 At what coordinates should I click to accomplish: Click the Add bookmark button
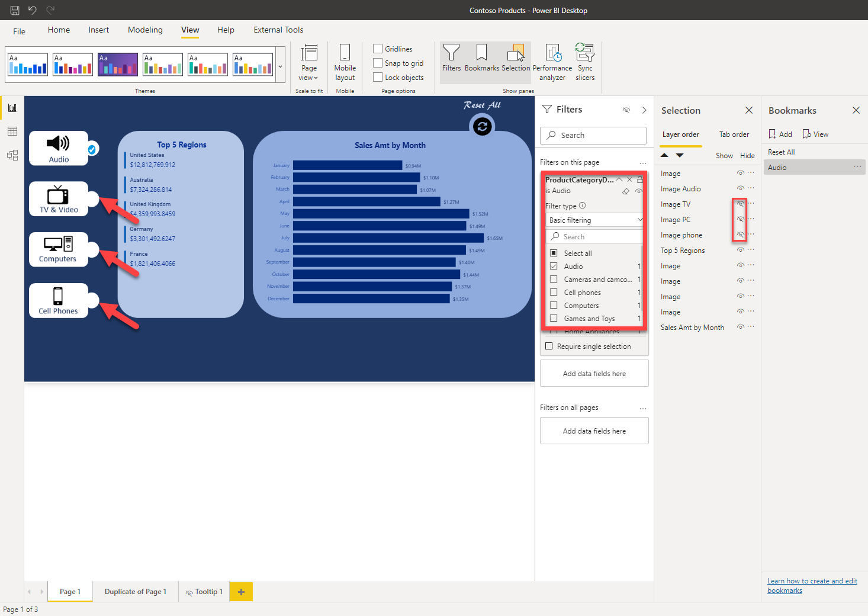(780, 134)
